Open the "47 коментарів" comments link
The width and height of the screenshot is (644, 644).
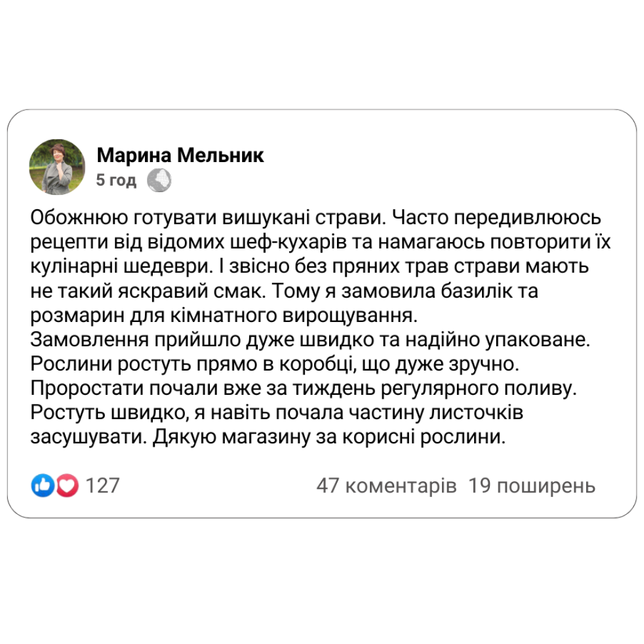(x=386, y=486)
